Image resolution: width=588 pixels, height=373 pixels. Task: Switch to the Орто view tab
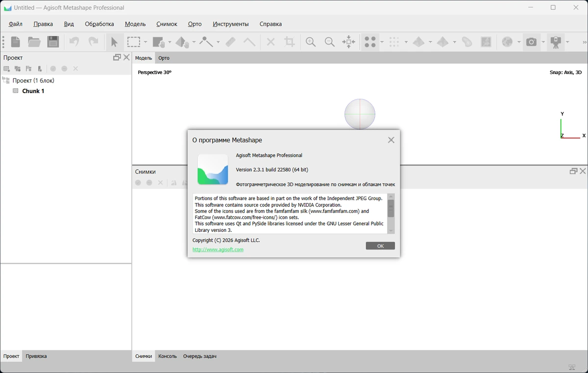click(164, 58)
